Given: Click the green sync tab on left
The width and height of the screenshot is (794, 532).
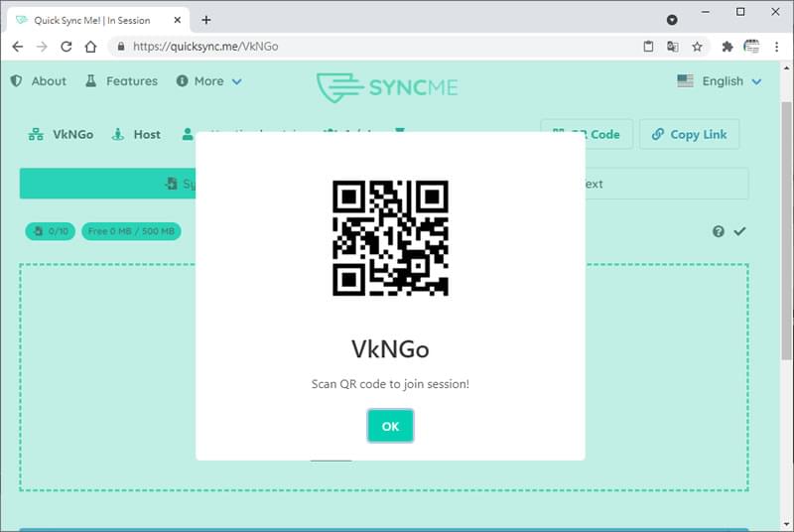Looking at the screenshot, I should 108,184.
